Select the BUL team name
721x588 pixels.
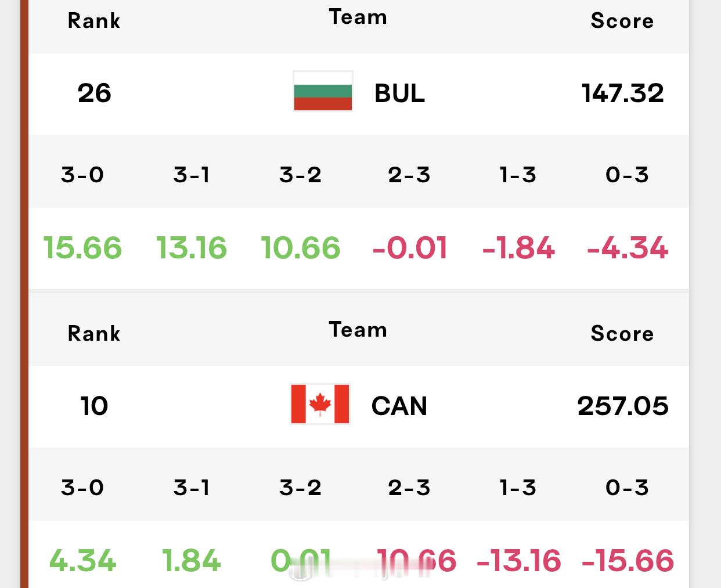point(399,93)
